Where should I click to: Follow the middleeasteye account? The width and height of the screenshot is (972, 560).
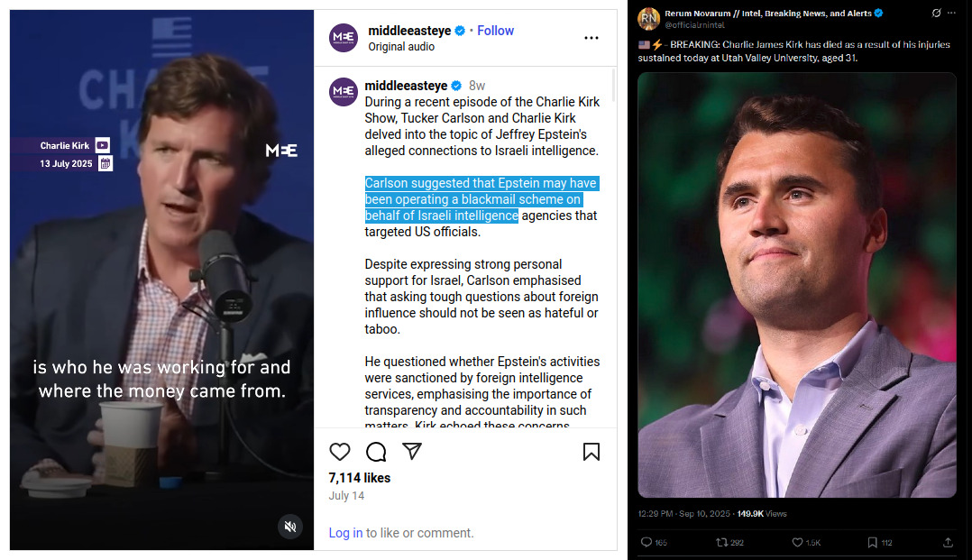point(495,31)
